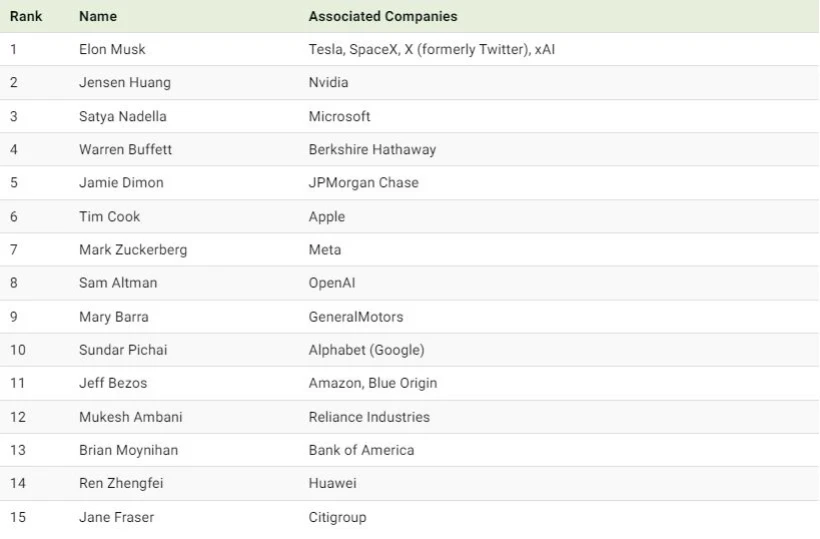Click the JPMorgan Chase company cell

[x=363, y=183]
